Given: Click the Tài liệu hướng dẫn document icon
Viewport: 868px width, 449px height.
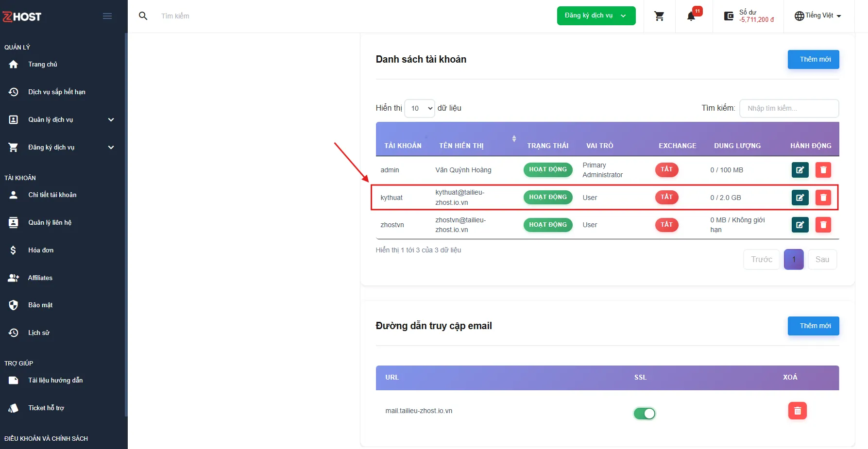Looking at the screenshot, I should 14,380.
